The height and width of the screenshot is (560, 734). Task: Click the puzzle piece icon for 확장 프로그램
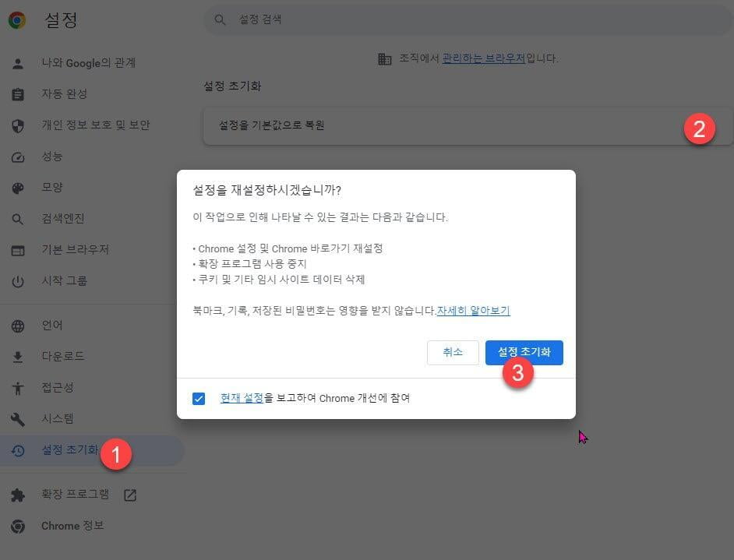(18, 495)
